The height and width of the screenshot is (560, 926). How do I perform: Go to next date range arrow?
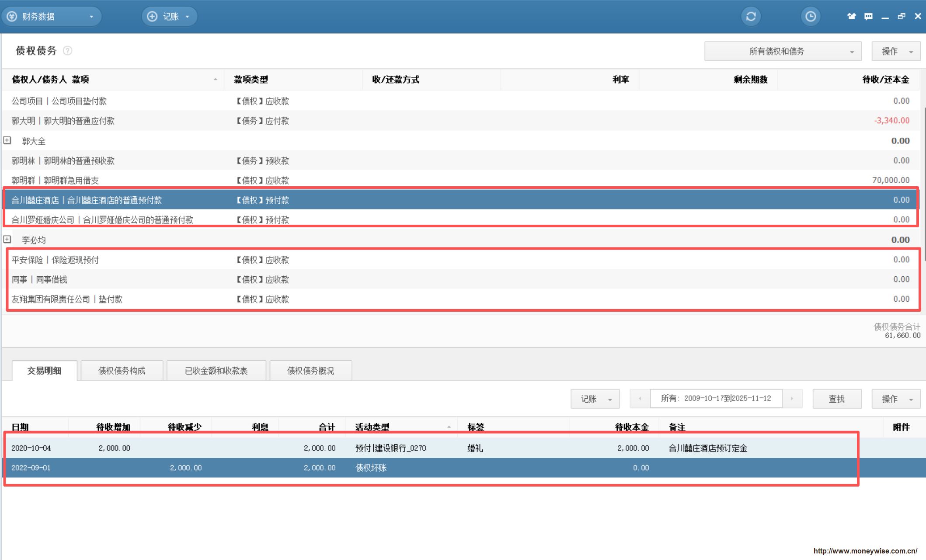792,399
